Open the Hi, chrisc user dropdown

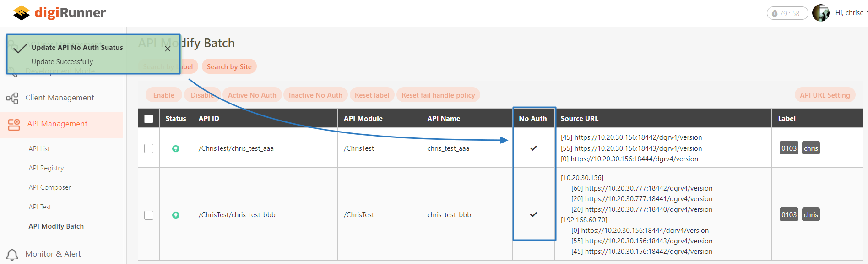(x=850, y=13)
